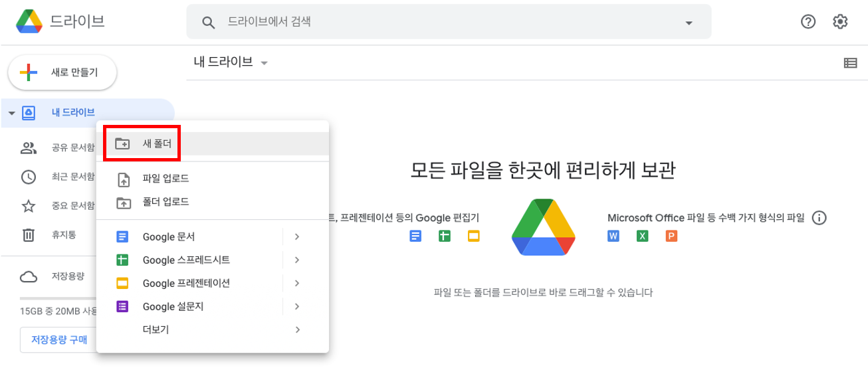Click the large Drive logo in center
The height and width of the screenshot is (372, 868).
tap(543, 227)
